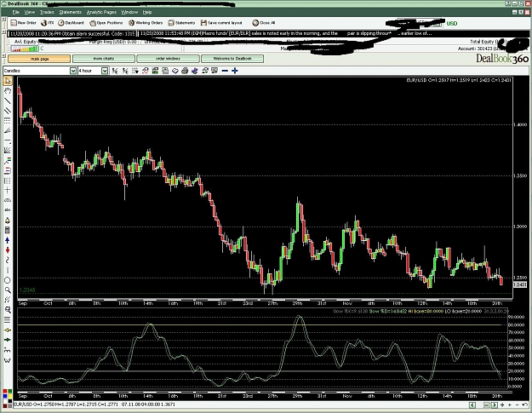Image resolution: width=532 pixels, height=413 pixels.
Task: Switch to the Welcome to DealBook tab
Action: (232, 59)
